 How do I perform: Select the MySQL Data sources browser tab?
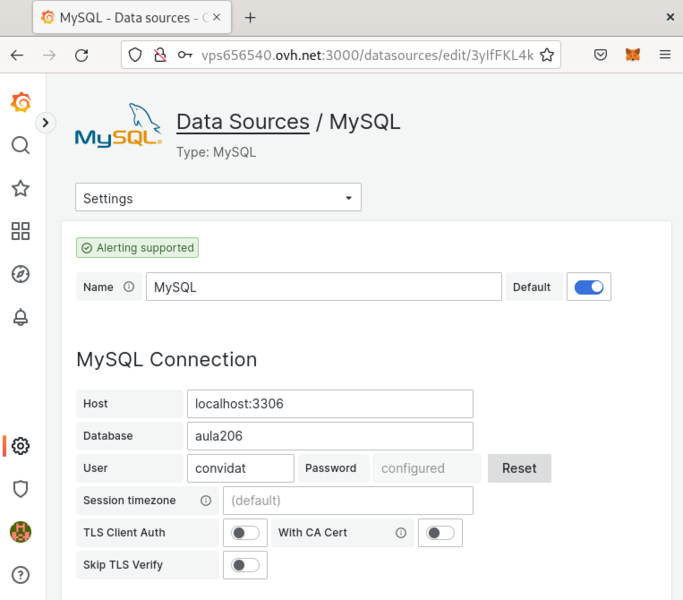coord(132,17)
